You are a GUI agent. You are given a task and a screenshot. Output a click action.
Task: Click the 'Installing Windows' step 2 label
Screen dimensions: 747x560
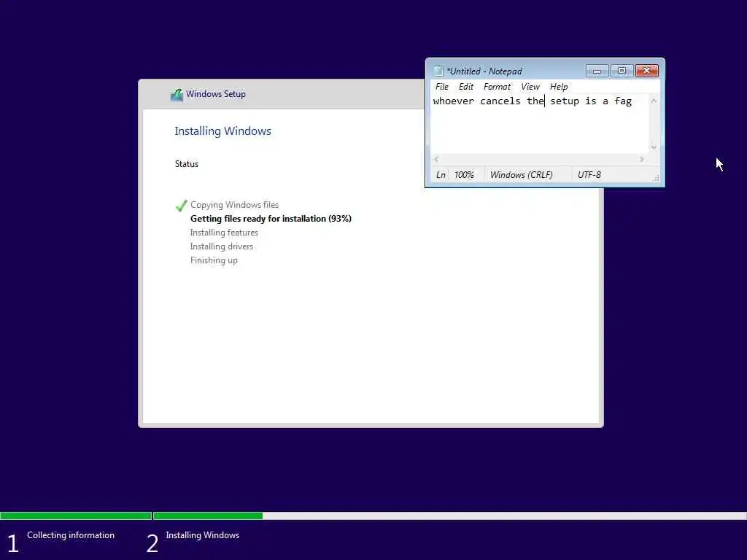203,535
